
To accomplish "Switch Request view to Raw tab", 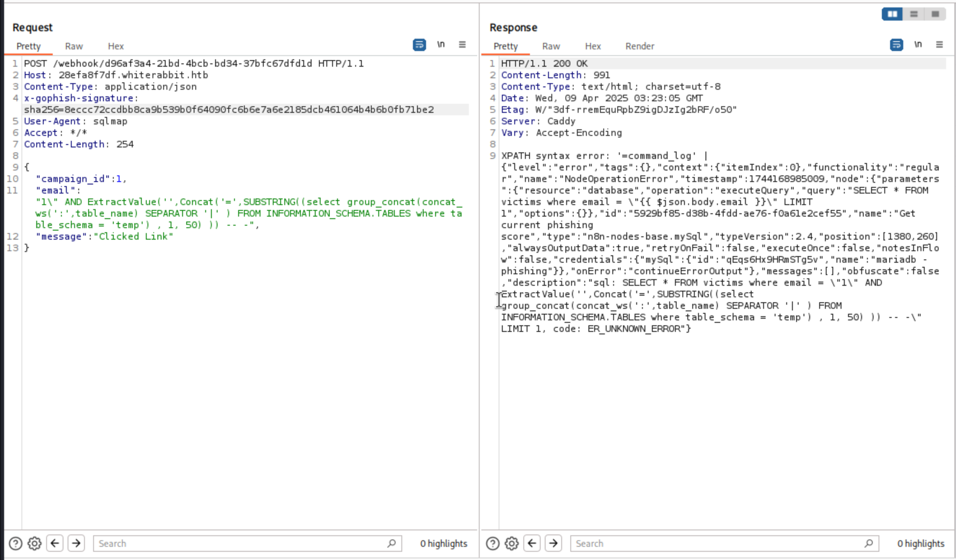I will click(74, 46).
